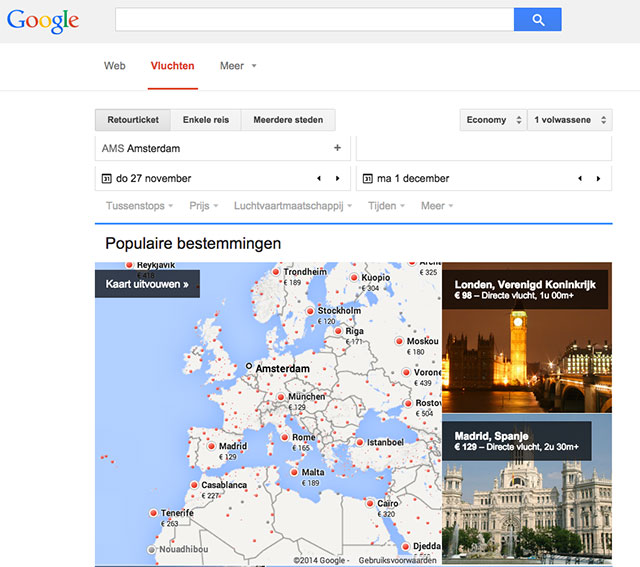Viewport: 640px width, 567px height.
Task: Switch to the Web tab
Action: click(115, 66)
